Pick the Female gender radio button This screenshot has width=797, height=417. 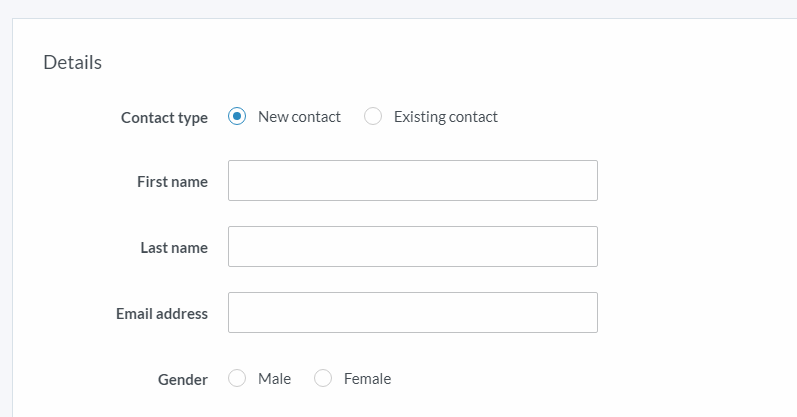(x=323, y=379)
